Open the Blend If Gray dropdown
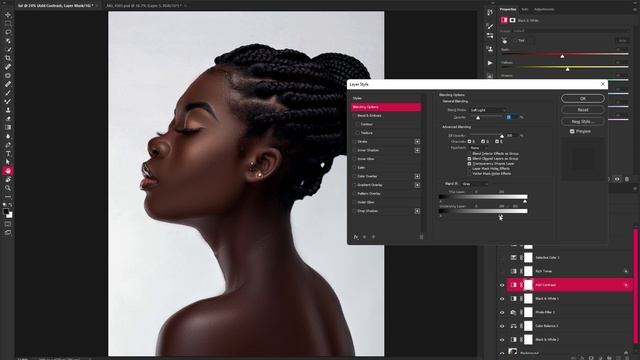The width and height of the screenshot is (640, 360). click(x=474, y=184)
